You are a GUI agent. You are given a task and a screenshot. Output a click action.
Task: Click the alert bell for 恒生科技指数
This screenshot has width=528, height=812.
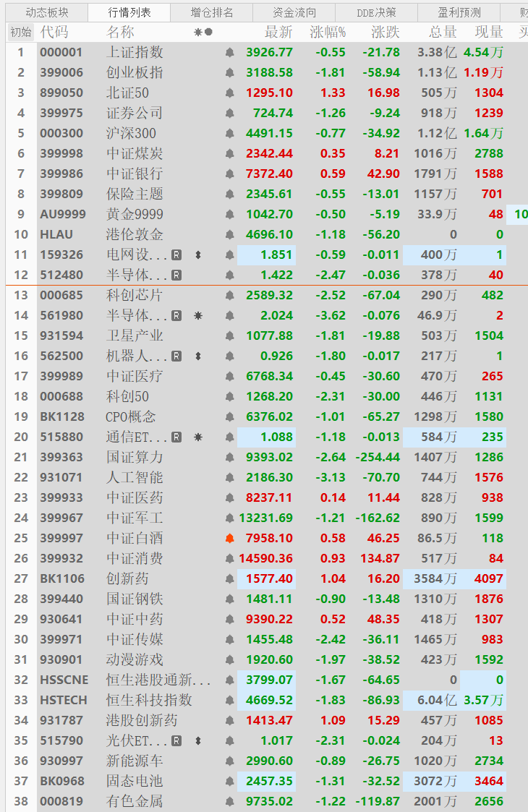(229, 700)
